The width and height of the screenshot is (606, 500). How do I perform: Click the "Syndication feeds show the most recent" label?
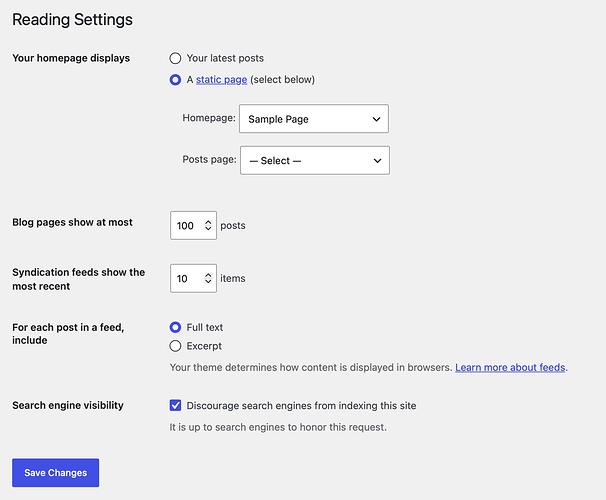[x=78, y=279]
